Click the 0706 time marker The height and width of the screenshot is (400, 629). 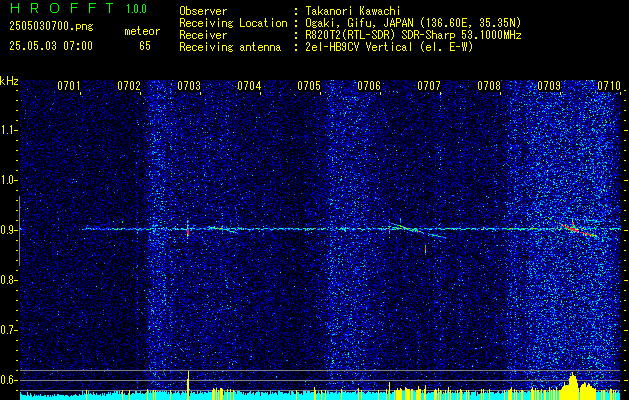369,86
